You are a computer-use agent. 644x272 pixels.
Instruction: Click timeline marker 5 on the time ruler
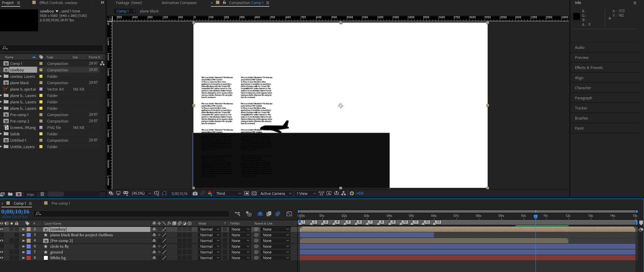[348, 222]
